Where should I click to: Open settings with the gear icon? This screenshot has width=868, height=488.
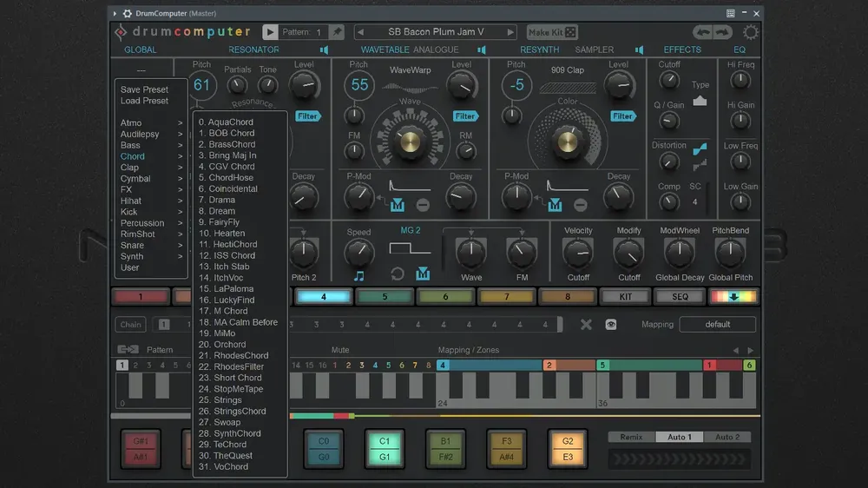[x=750, y=32]
